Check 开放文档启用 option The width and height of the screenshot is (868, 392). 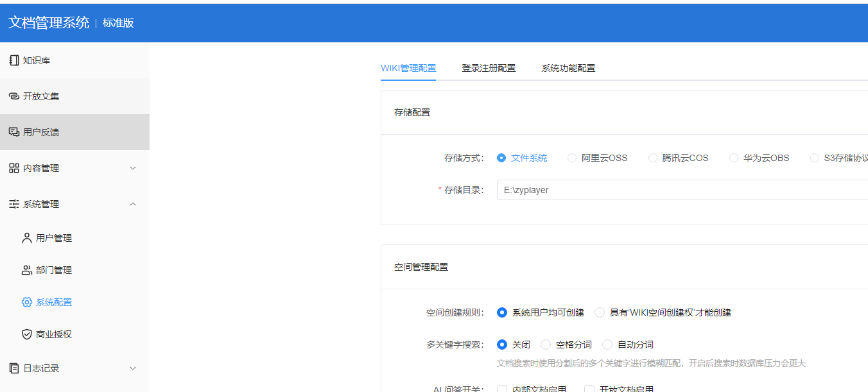pos(589,388)
